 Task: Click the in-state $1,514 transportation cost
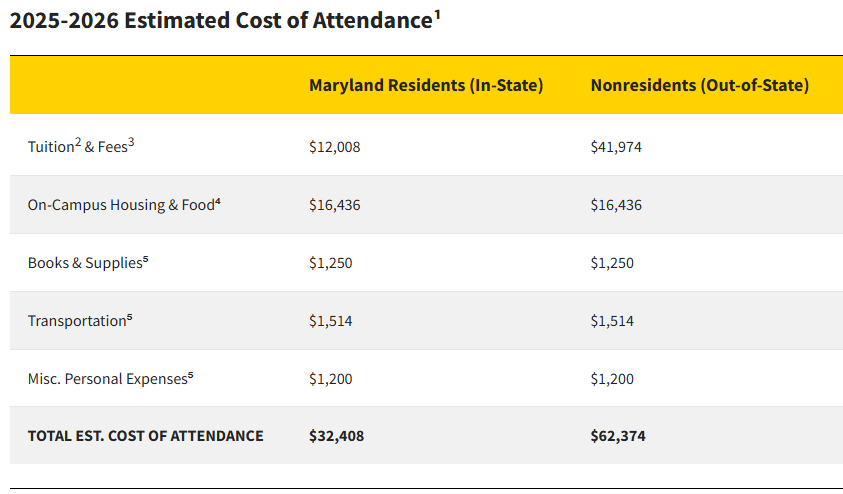tap(330, 321)
